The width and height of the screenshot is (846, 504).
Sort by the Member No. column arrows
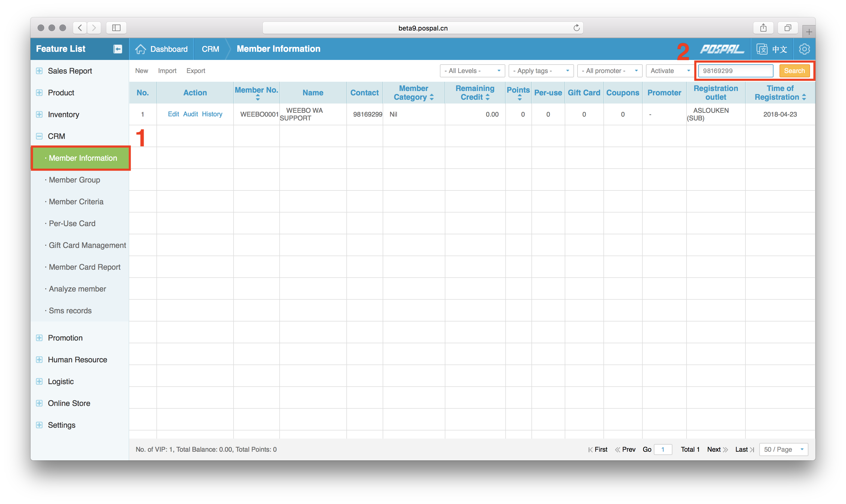(258, 98)
